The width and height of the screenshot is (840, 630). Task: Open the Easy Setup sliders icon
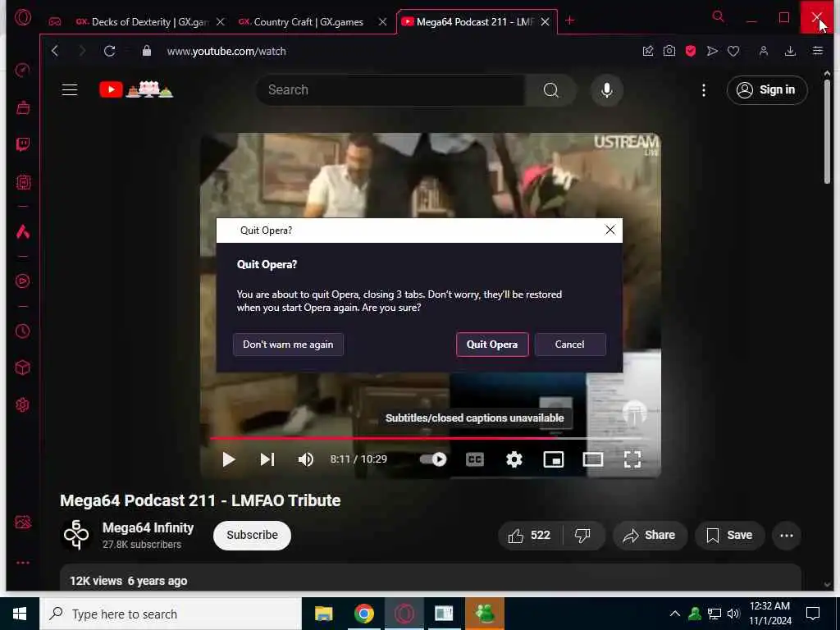818,51
